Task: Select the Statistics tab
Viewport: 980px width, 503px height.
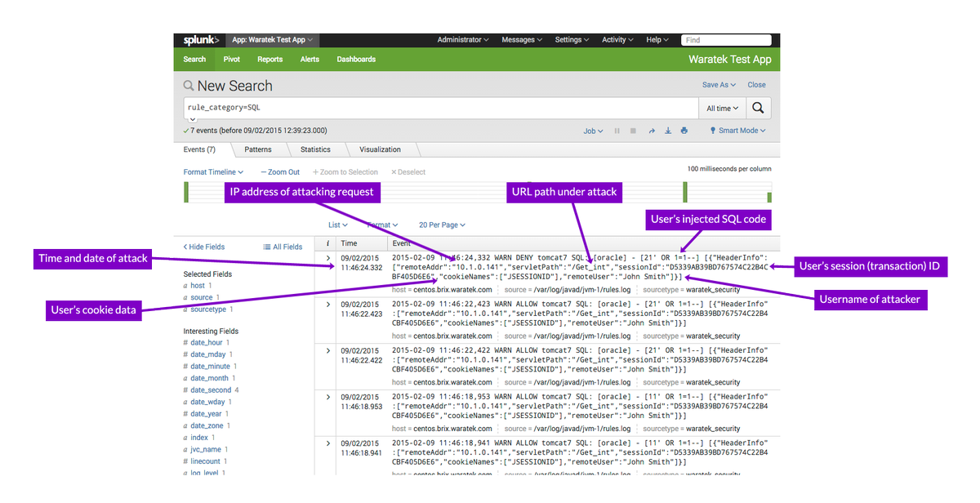Action: tap(315, 149)
